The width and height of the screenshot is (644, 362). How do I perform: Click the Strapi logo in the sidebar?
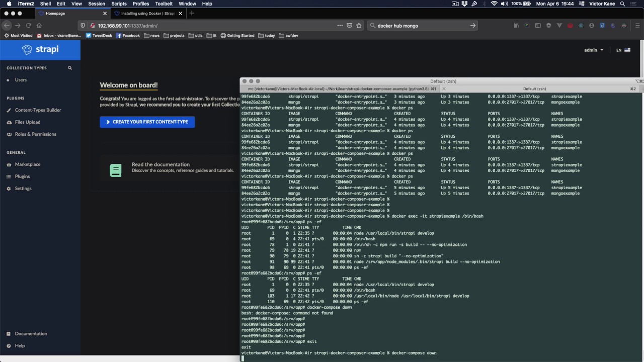pyautogui.click(x=40, y=49)
